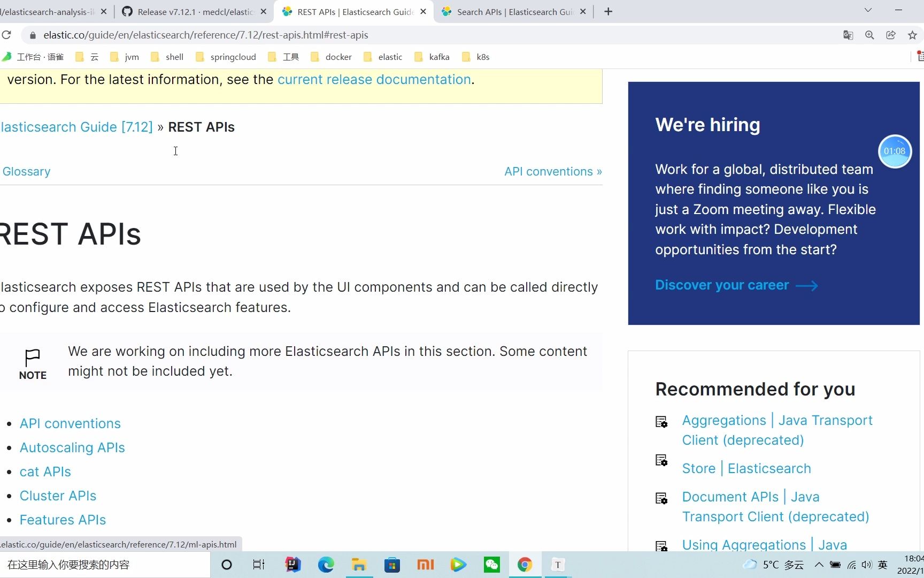The width and height of the screenshot is (924, 578).
Task: Open Using Aggregations Java recommendation
Action: pos(765,544)
